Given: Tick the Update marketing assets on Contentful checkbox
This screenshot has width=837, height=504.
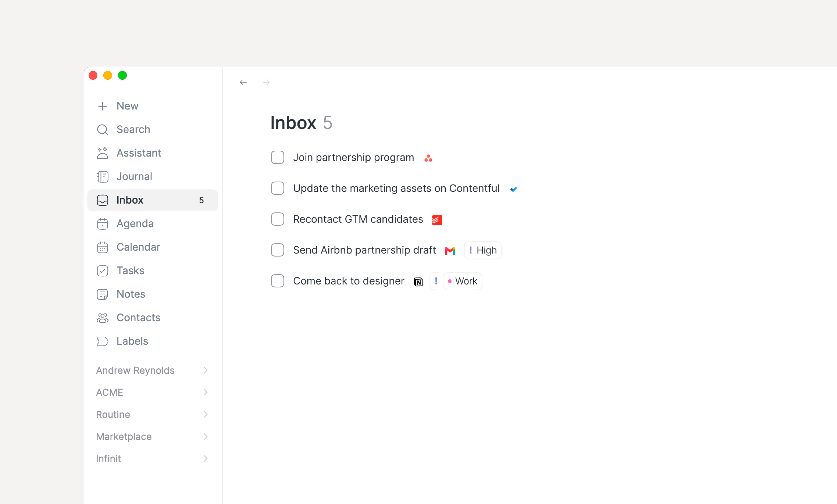Looking at the screenshot, I should pos(278,188).
